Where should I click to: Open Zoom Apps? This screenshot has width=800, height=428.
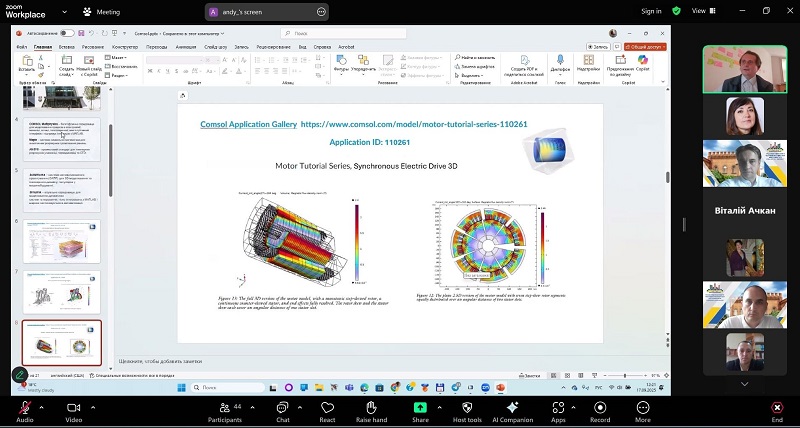tap(558, 411)
